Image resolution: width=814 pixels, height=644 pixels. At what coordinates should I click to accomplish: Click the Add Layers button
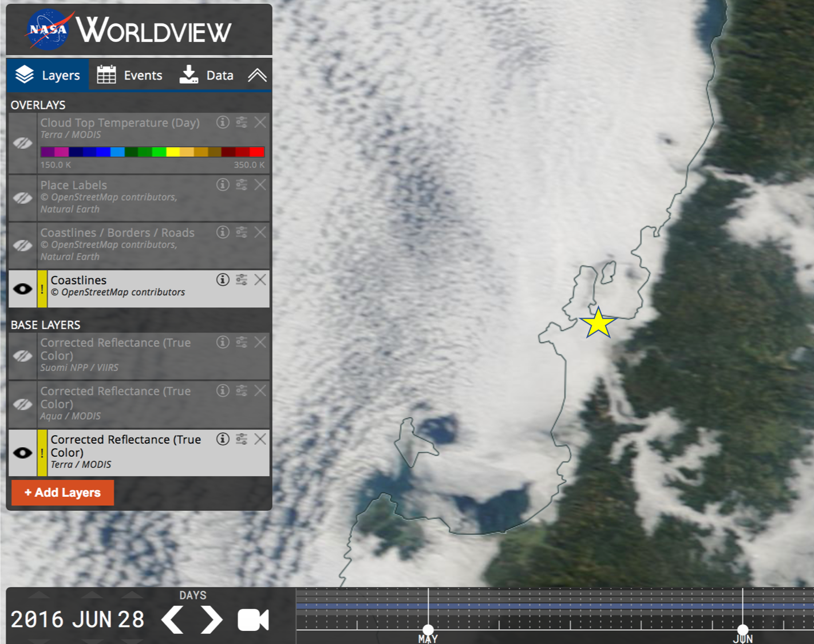pyautogui.click(x=62, y=492)
